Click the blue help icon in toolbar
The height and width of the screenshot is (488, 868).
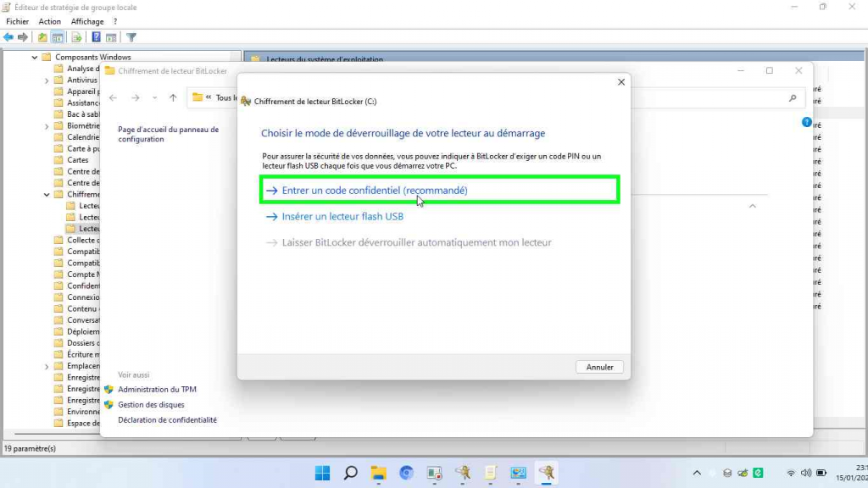97,37
